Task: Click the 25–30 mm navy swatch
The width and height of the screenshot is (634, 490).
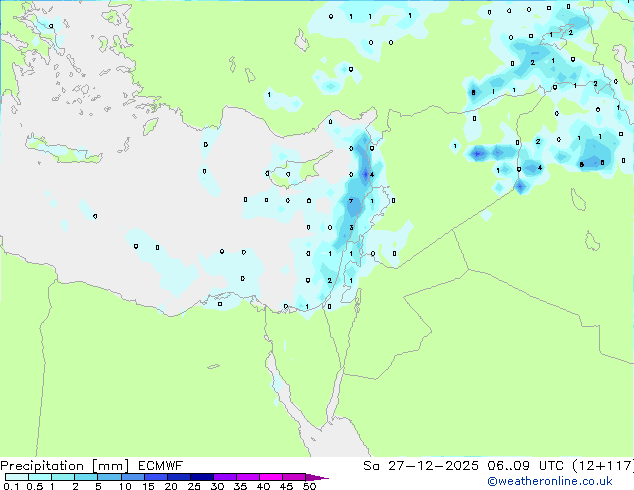Action: (201, 477)
